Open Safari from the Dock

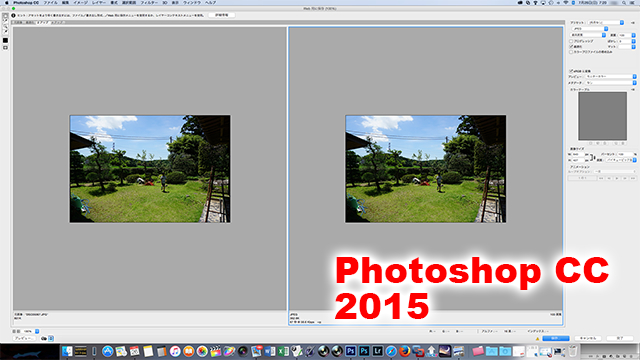(391, 351)
